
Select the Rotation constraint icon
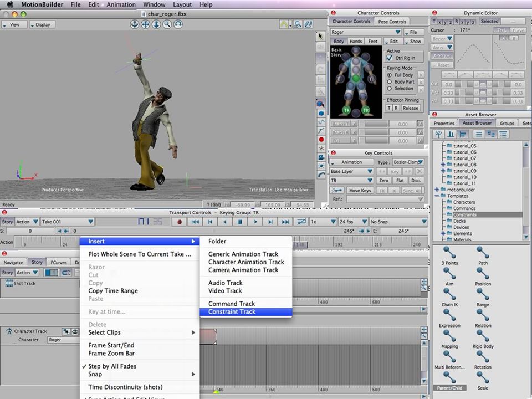pyautogui.click(x=483, y=357)
